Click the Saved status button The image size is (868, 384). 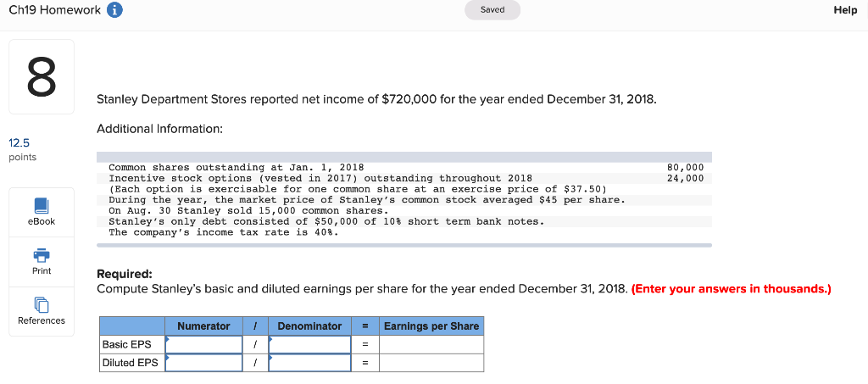[x=492, y=10]
